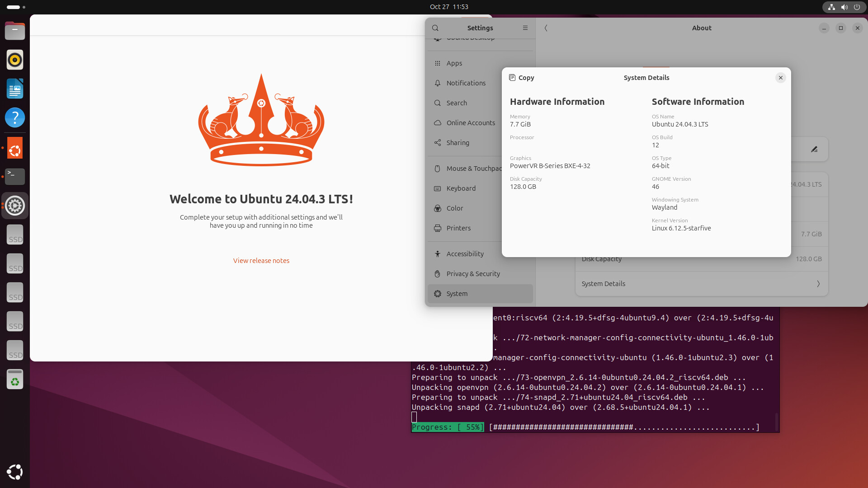Screen dimensions: 868x488
Task: Select Online Accounts in sidebar
Action: click(470, 123)
